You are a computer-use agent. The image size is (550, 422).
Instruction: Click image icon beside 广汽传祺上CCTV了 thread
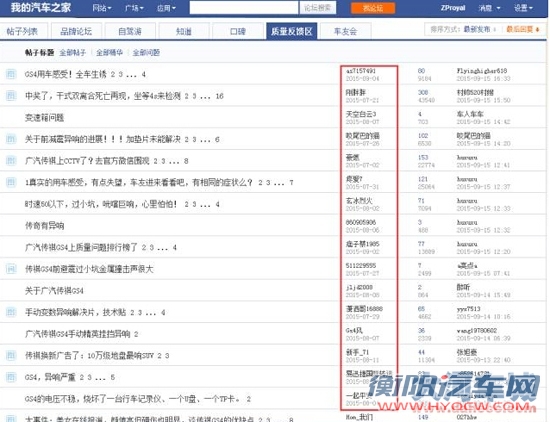pyautogui.click(x=11, y=161)
